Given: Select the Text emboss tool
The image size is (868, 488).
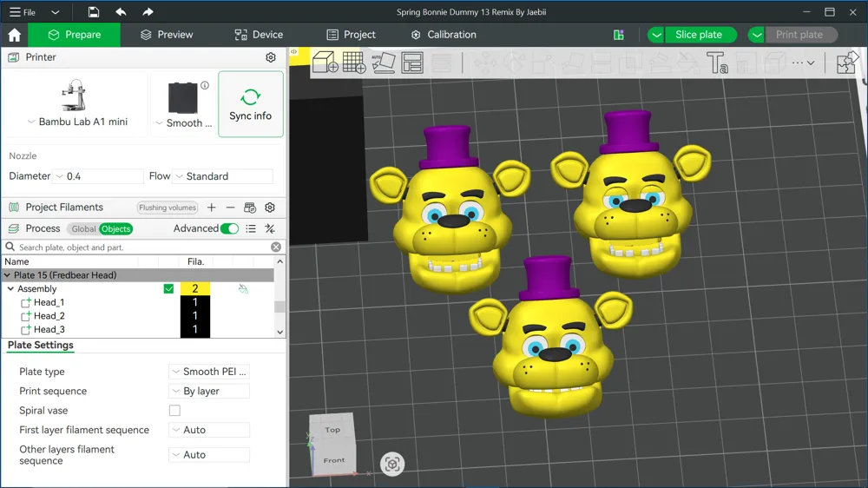Looking at the screenshot, I should coord(717,63).
